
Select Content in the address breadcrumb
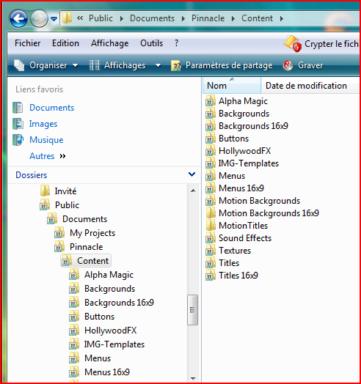[257, 18]
